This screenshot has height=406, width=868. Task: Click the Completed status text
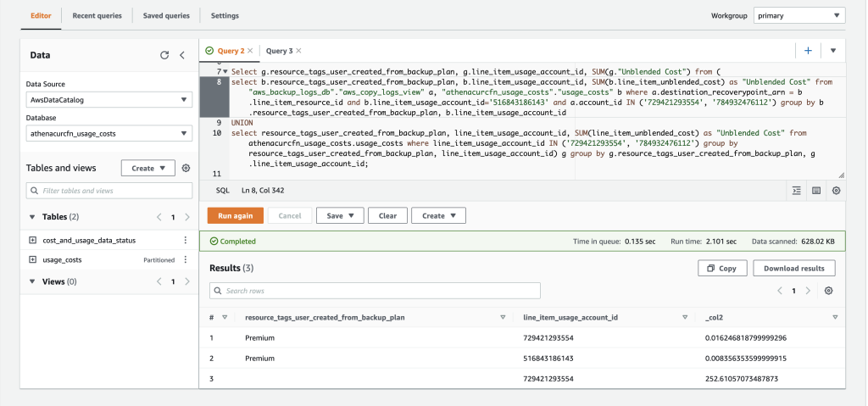pos(238,242)
